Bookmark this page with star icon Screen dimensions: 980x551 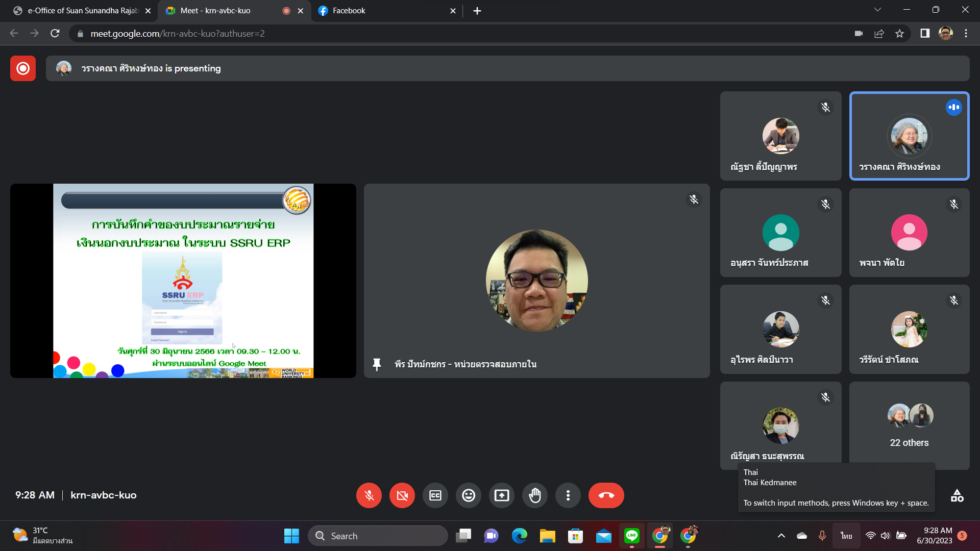coord(899,34)
